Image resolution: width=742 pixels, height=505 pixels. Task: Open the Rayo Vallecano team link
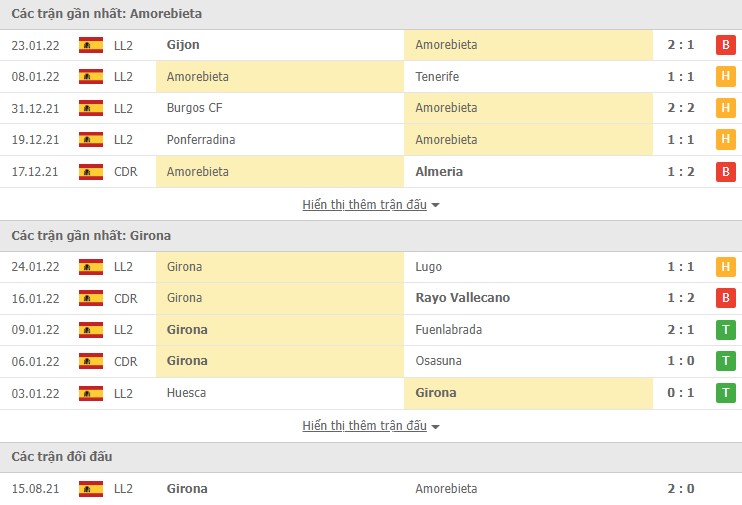click(463, 298)
